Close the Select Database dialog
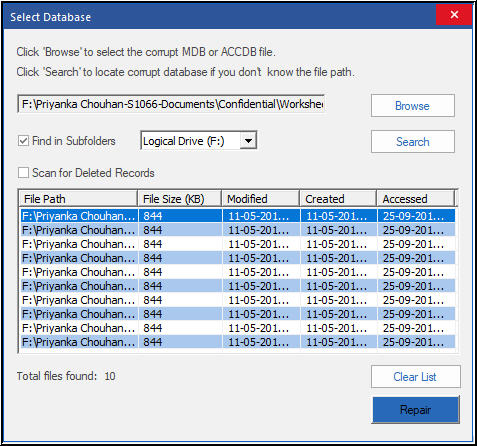The height and width of the screenshot is (446, 477). tap(454, 15)
